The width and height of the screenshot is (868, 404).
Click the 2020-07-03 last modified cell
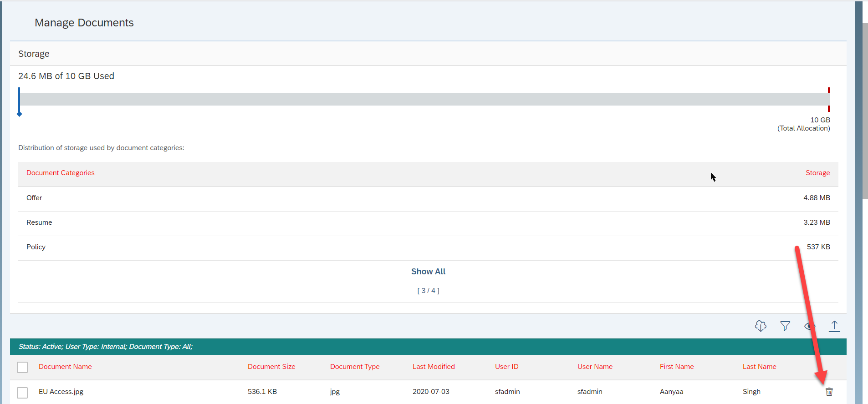point(431,392)
